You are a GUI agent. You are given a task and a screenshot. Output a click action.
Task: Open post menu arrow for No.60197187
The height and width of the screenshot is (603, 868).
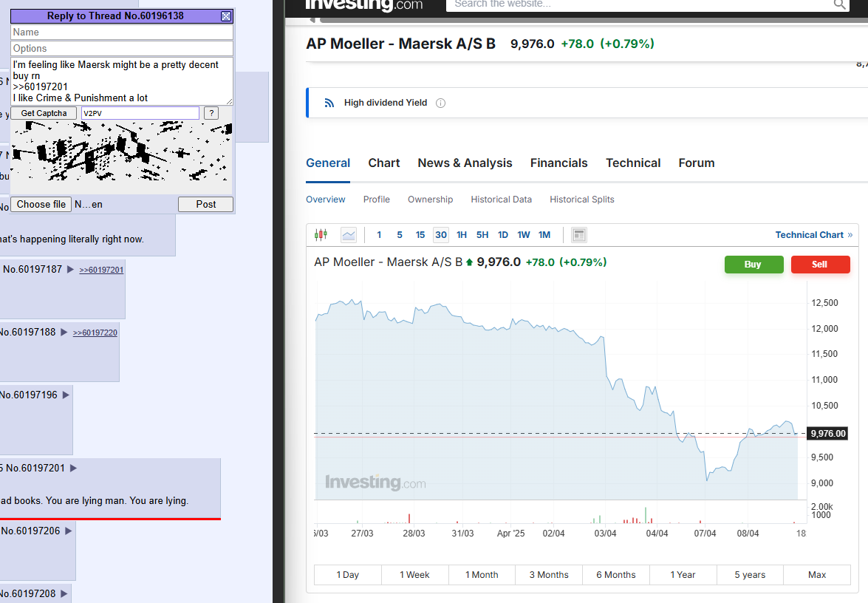click(x=70, y=270)
